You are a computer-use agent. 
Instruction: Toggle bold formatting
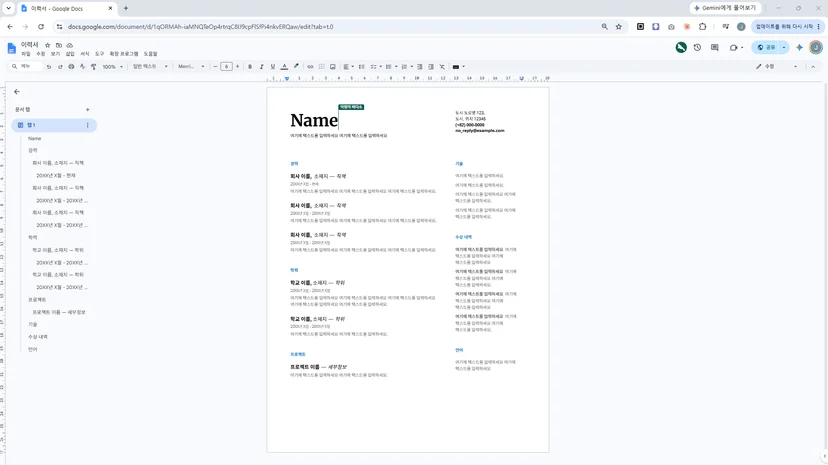[250, 67]
